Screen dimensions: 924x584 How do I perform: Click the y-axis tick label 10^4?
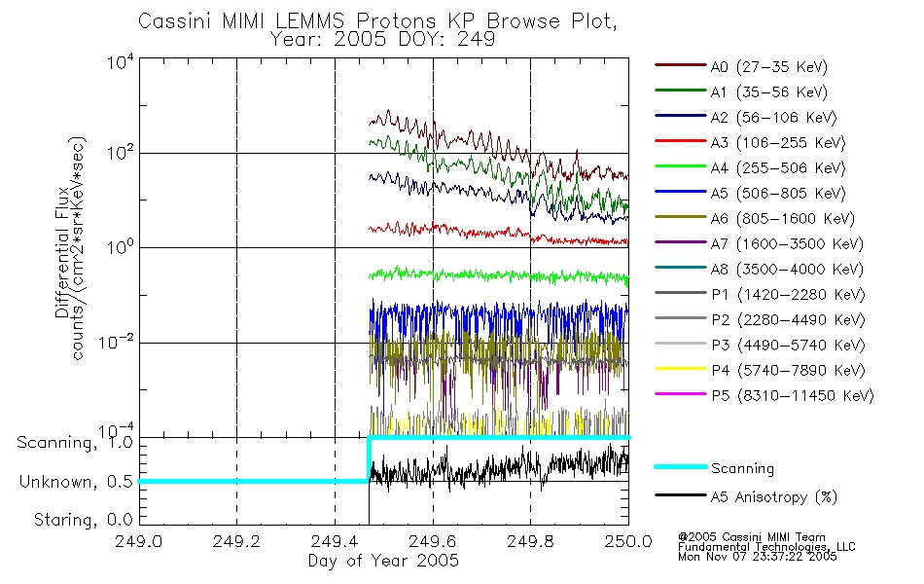[121, 62]
